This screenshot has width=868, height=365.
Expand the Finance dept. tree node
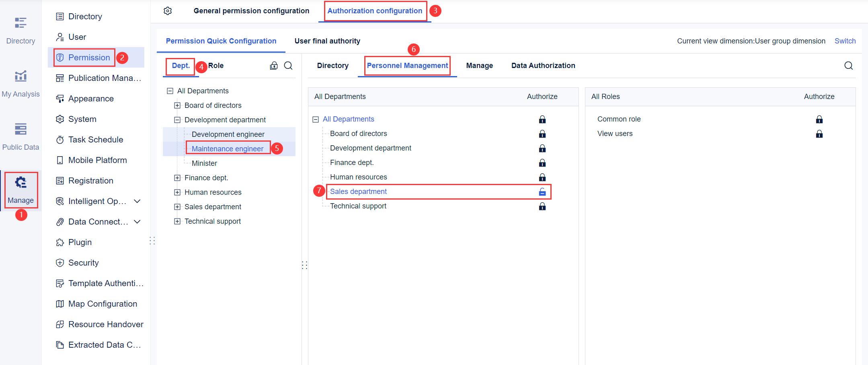(x=177, y=177)
